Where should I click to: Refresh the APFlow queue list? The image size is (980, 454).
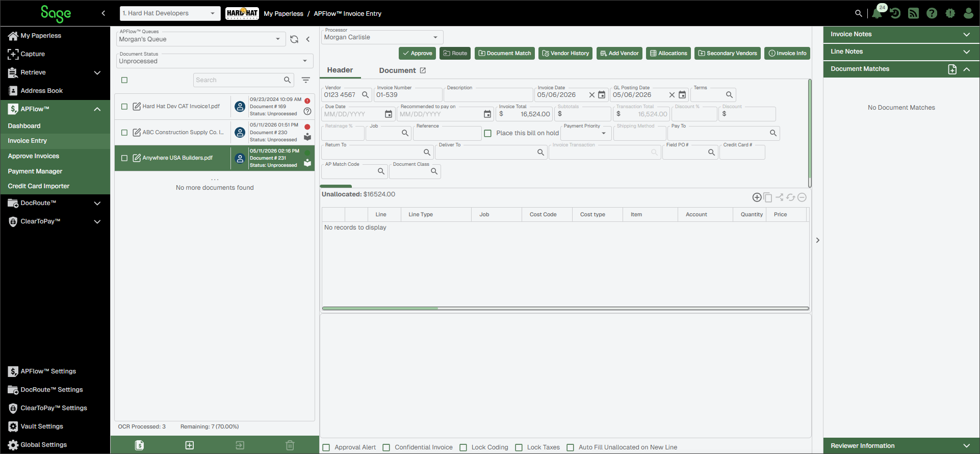294,39
